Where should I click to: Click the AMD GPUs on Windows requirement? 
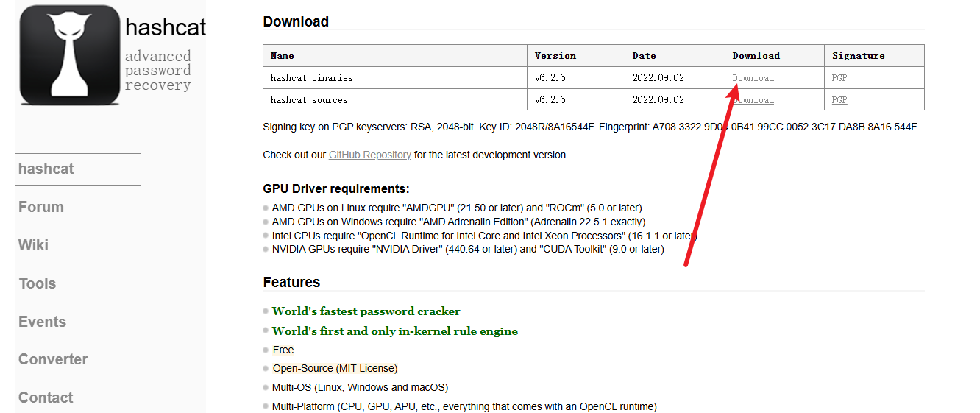[458, 222]
